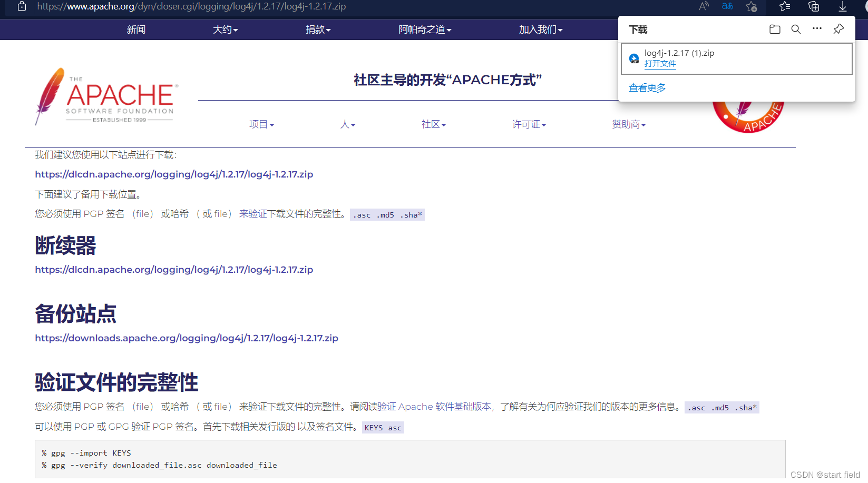Viewport: 868px width, 483px height.
Task: Click the search icon inside Downloads panel
Action: pyautogui.click(x=796, y=29)
